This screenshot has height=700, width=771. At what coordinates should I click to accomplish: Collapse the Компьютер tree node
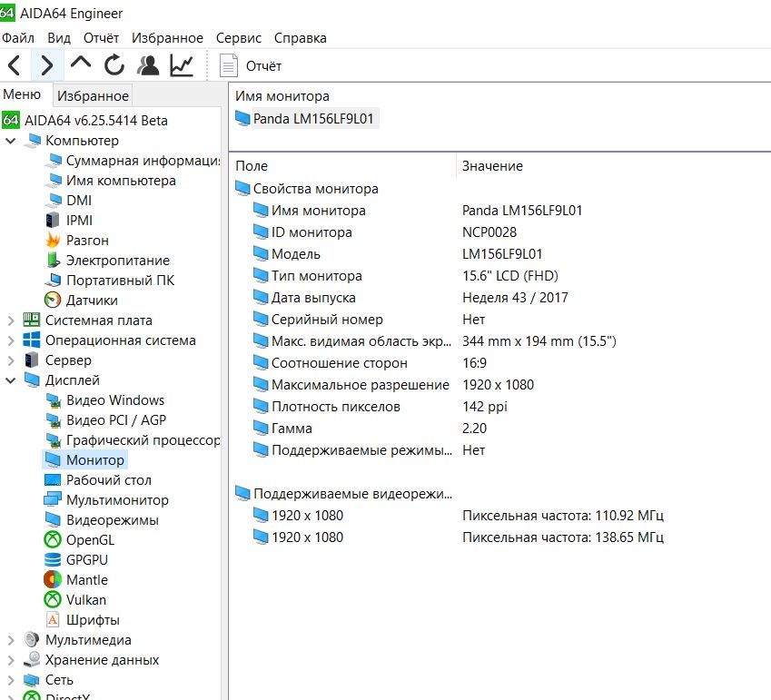pyautogui.click(x=10, y=141)
